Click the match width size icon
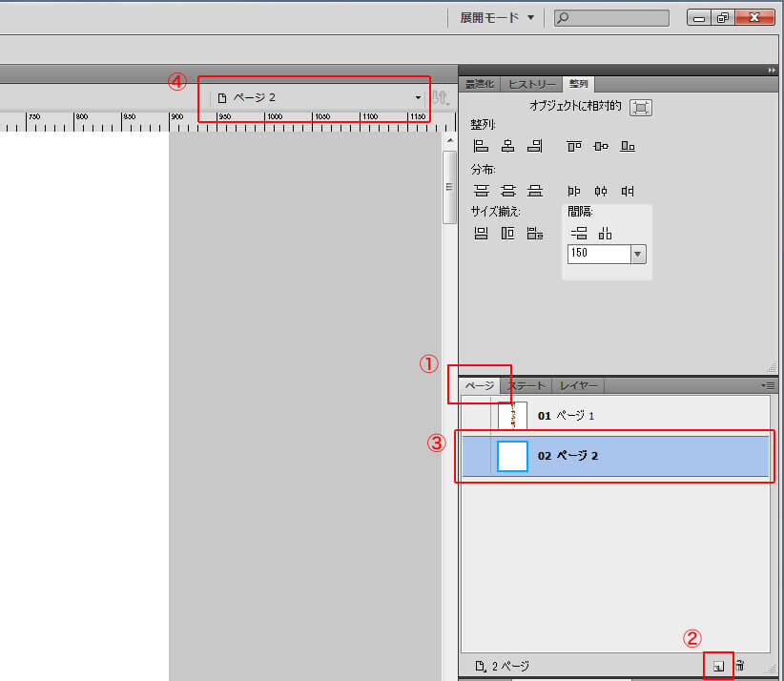 (481, 233)
